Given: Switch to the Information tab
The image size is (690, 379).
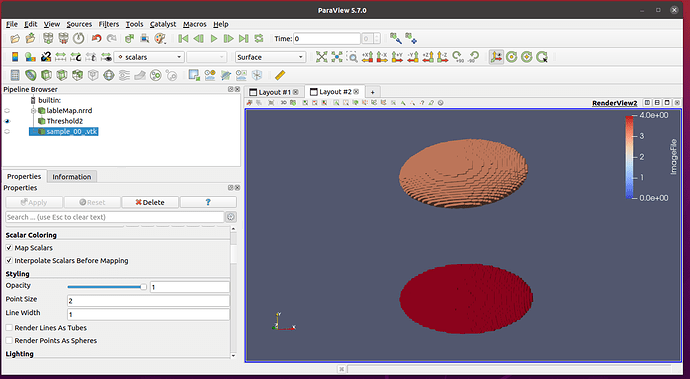Looking at the screenshot, I should point(72,177).
